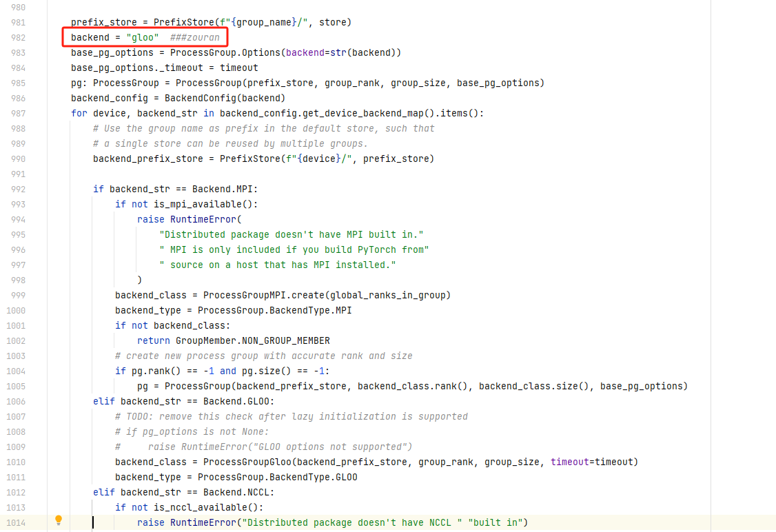Click the for keyword on line 987

pyautogui.click(x=79, y=113)
